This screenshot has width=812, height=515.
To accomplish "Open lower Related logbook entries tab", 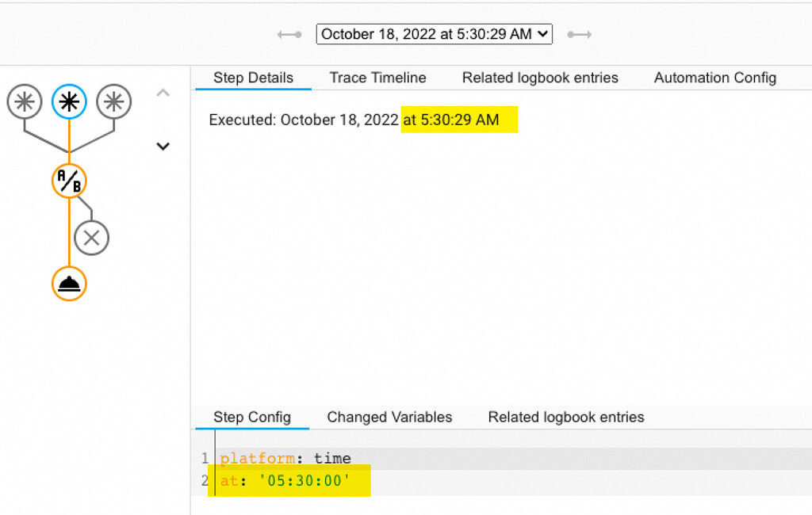I will tap(566, 417).
